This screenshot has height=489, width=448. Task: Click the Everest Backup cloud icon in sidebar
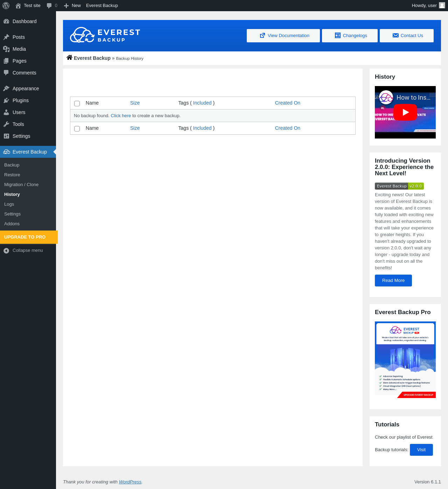pyautogui.click(x=7, y=152)
